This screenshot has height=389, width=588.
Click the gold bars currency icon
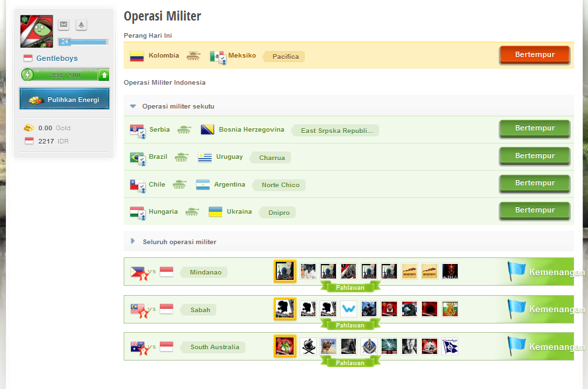[29, 128]
